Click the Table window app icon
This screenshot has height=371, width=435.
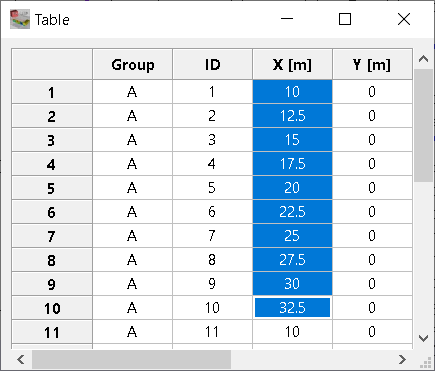click(x=20, y=19)
